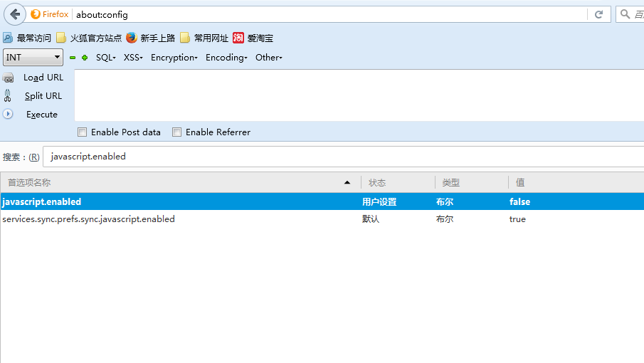Click the 搜索 preference search field
The width and height of the screenshot is (644, 363).
[344, 157]
